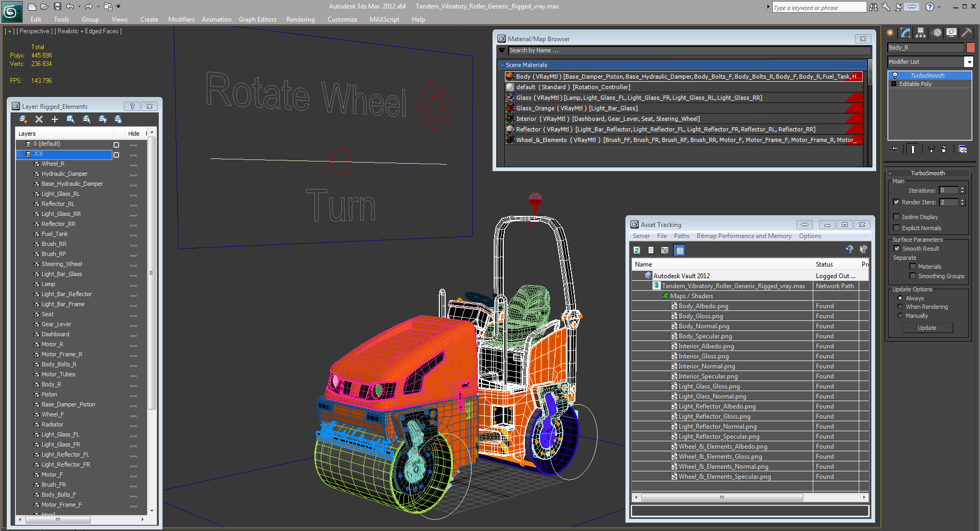
Task: Toggle the Render Iters checkbox
Action: pos(897,202)
